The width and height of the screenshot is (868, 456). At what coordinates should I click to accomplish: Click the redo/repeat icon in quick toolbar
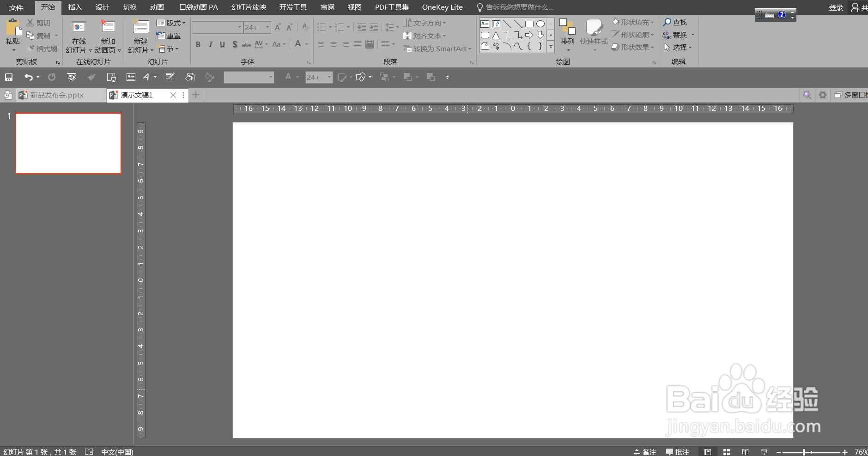(x=52, y=77)
